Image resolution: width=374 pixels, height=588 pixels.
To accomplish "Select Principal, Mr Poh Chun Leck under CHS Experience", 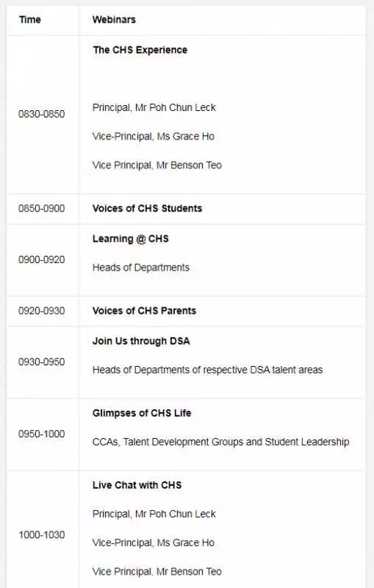I will (x=154, y=107).
